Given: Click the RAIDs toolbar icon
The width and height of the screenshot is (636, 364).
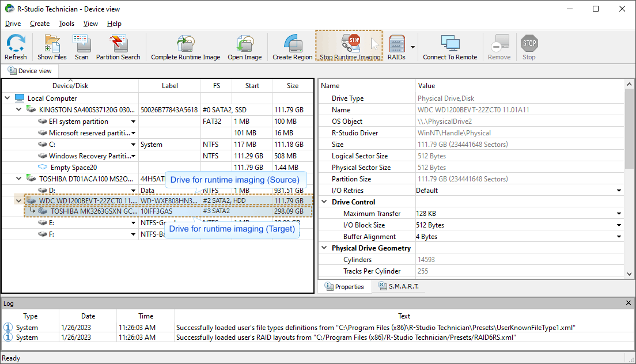Looking at the screenshot, I should point(397,43).
